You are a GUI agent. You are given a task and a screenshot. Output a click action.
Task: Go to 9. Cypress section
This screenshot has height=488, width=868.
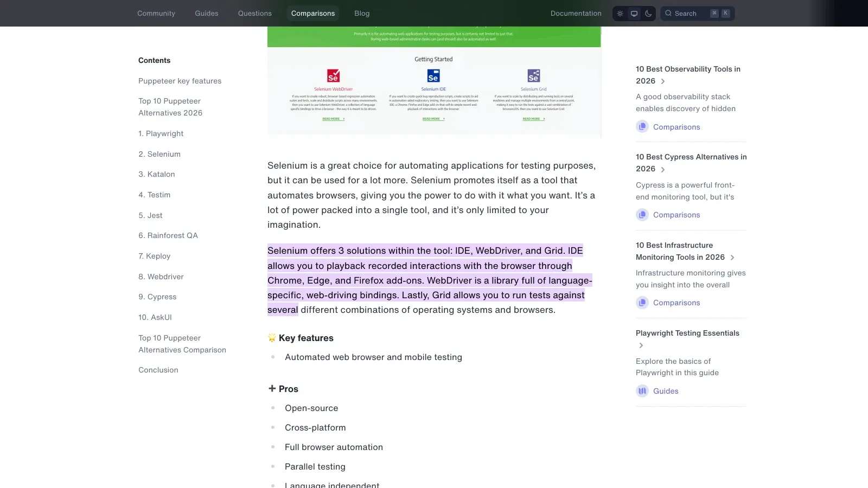coord(157,297)
